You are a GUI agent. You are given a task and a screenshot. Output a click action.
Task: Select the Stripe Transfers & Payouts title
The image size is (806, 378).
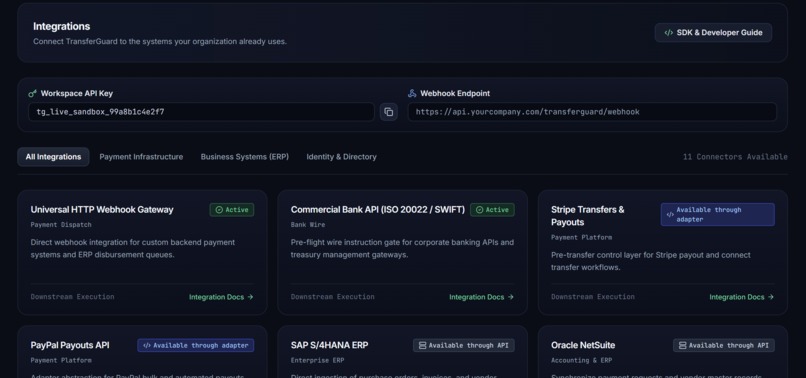coord(588,216)
